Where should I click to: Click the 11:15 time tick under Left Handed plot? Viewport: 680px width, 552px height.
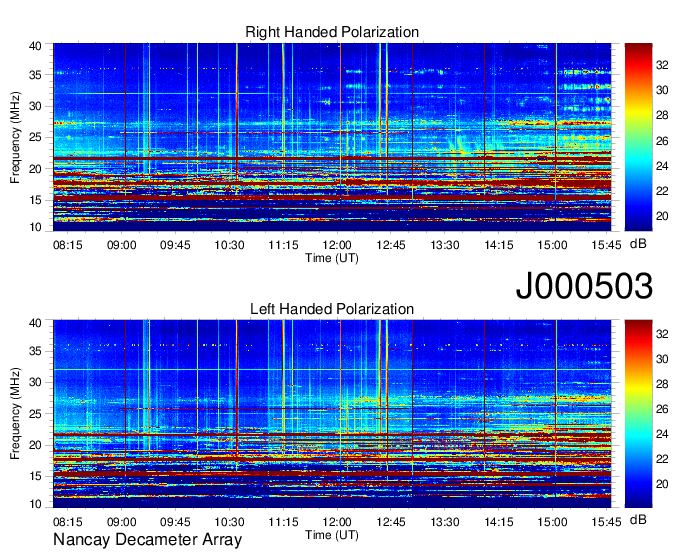coord(283,522)
